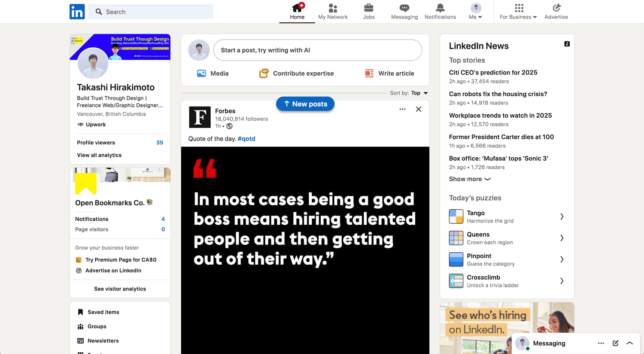
Task: Dismiss the Forbes post with X
Action: [x=419, y=109]
